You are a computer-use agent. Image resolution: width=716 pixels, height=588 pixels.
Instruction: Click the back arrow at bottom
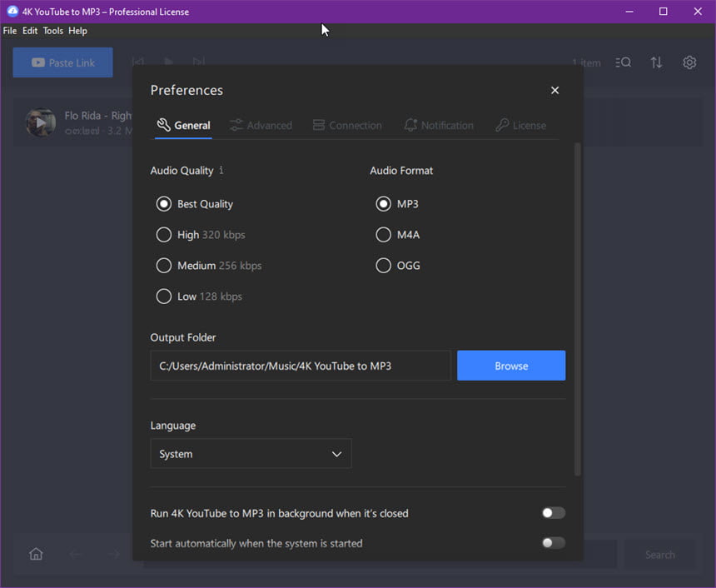pos(76,554)
